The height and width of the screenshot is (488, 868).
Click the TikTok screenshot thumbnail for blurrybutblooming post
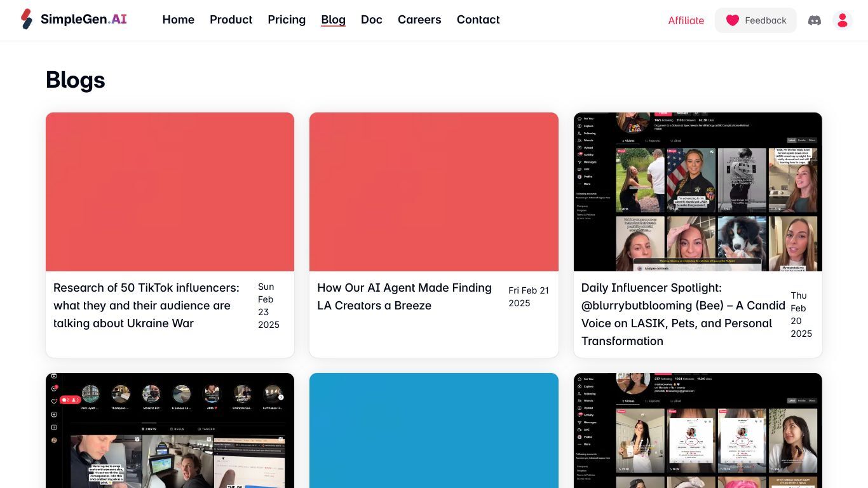coord(698,192)
